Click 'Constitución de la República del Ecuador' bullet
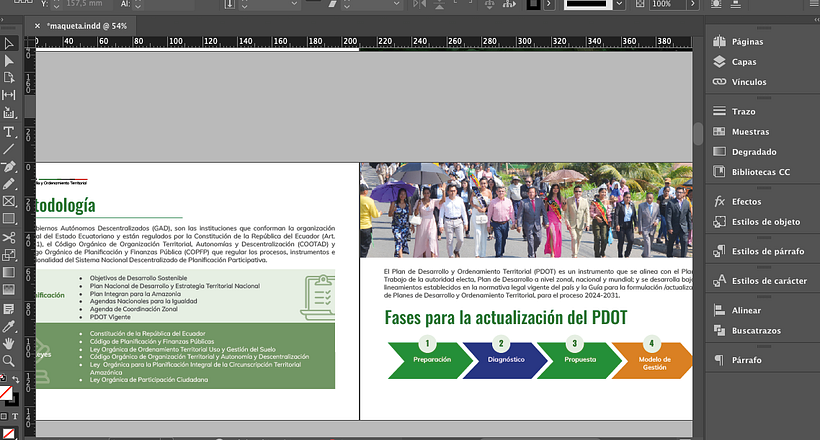820x440 pixels. 147,333
